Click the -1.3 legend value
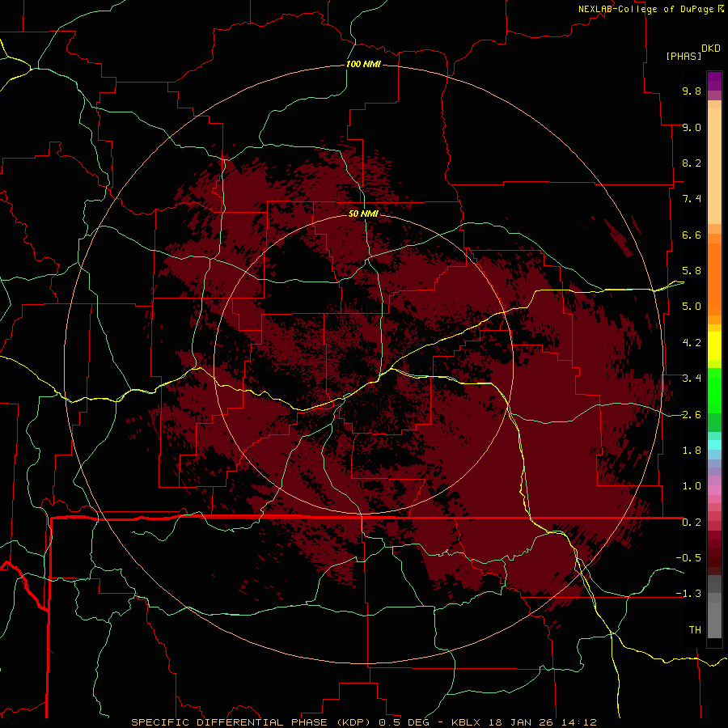The image size is (728, 728). point(688,594)
